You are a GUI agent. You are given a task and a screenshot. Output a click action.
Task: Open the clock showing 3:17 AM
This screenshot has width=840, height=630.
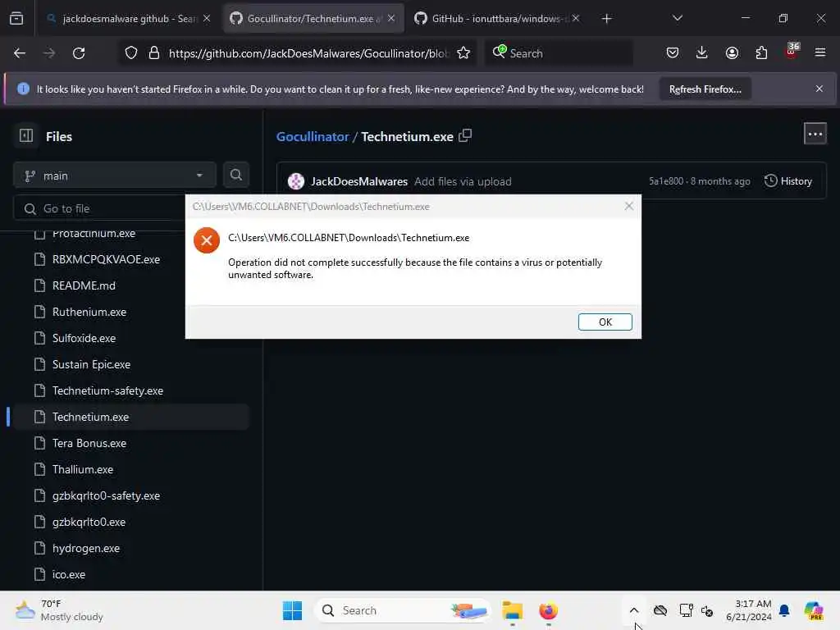[748, 610]
